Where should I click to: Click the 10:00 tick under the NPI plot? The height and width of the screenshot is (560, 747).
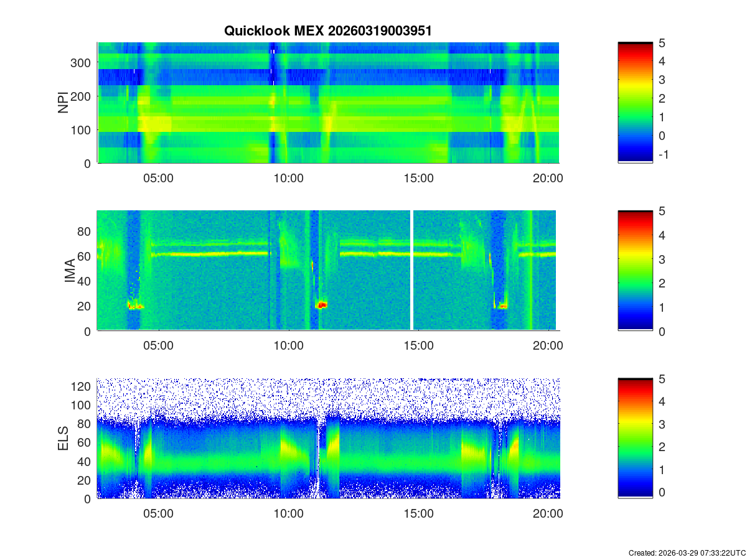pos(288,178)
